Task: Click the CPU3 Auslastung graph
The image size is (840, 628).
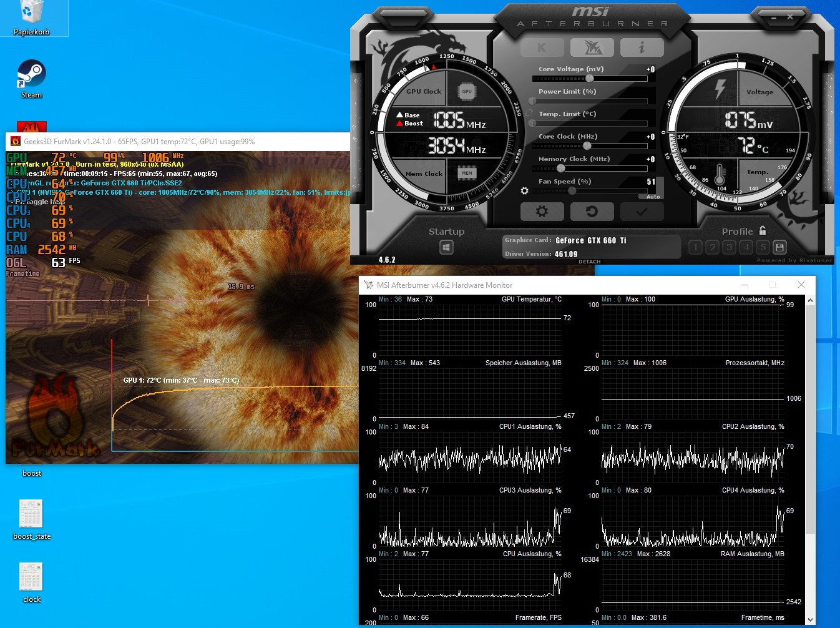Action: pyautogui.click(x=470, y=521)
